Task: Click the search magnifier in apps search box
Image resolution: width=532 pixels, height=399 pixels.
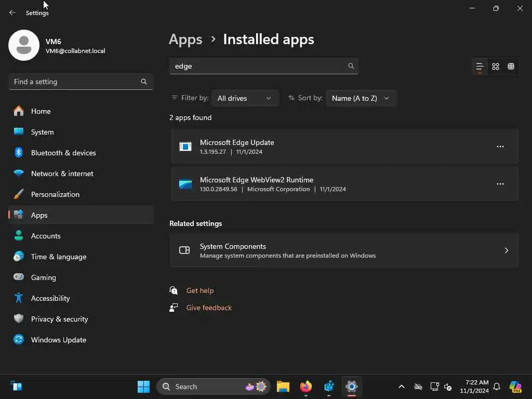Action: tap(351, 66)
